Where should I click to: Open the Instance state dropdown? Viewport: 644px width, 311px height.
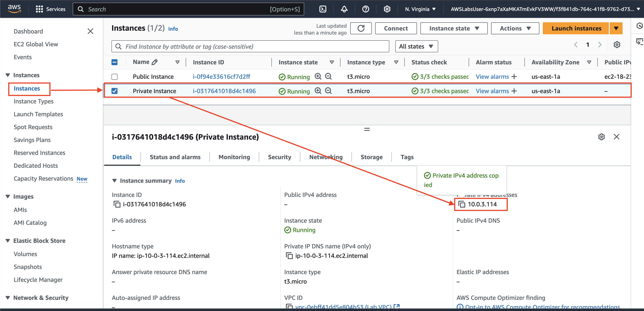coord(454,28)
